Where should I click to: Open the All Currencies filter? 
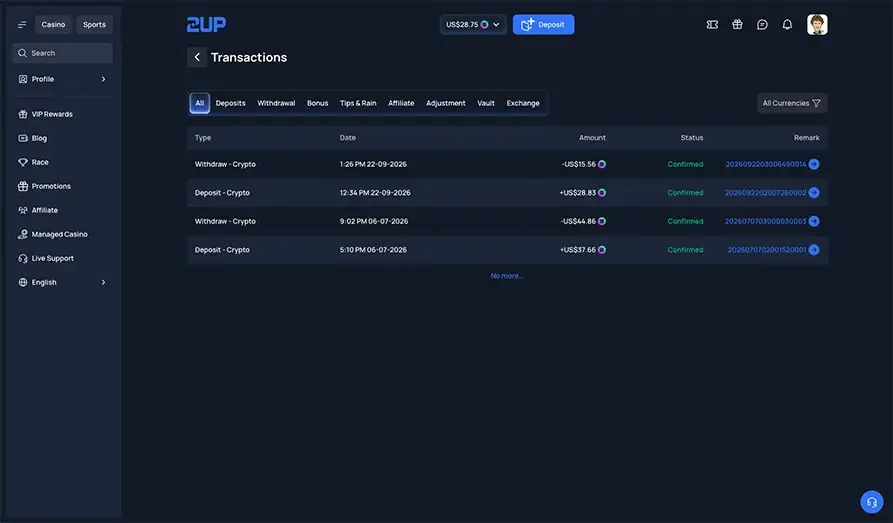[x=792, y=103]
